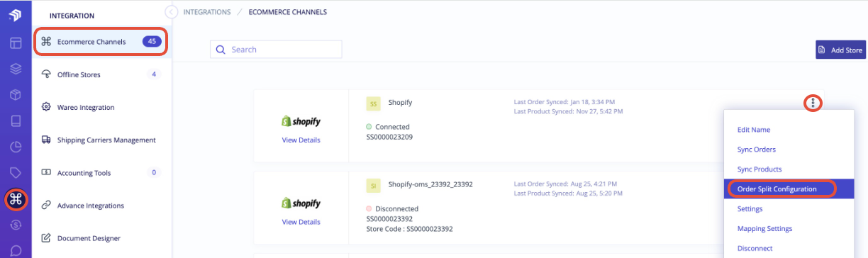The height and width of the screenshot is (258, 868).
Task: Open the cube products icon in left rail
Action: [x=16, y=95]
